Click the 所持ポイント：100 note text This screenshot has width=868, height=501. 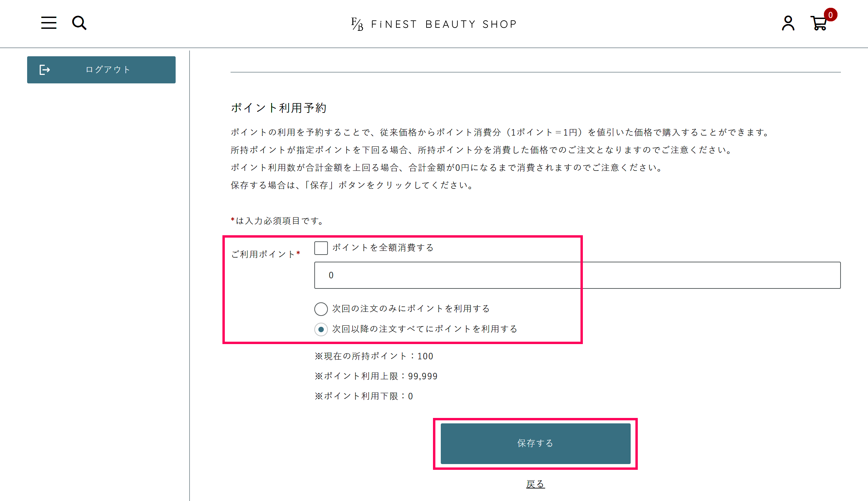tap(374, 356)
